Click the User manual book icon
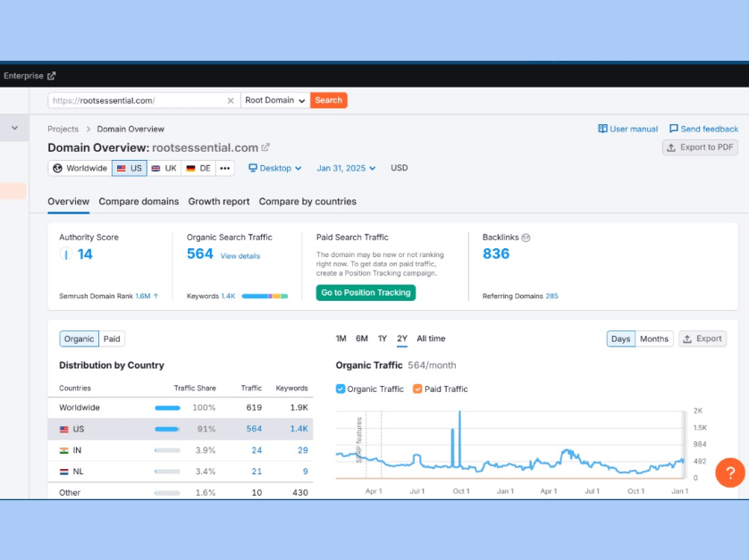Screen dimensions: 749x560 (602, 129)
